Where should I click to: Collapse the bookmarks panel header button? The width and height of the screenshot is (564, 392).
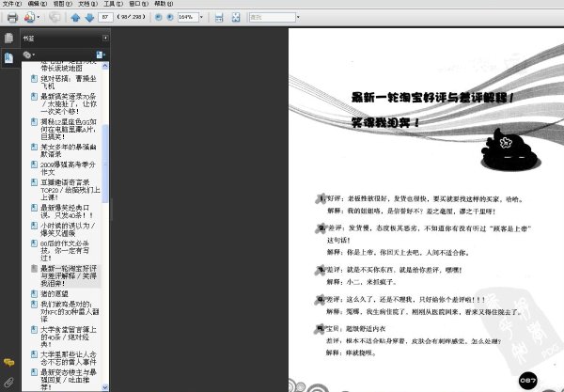point(105,38)
